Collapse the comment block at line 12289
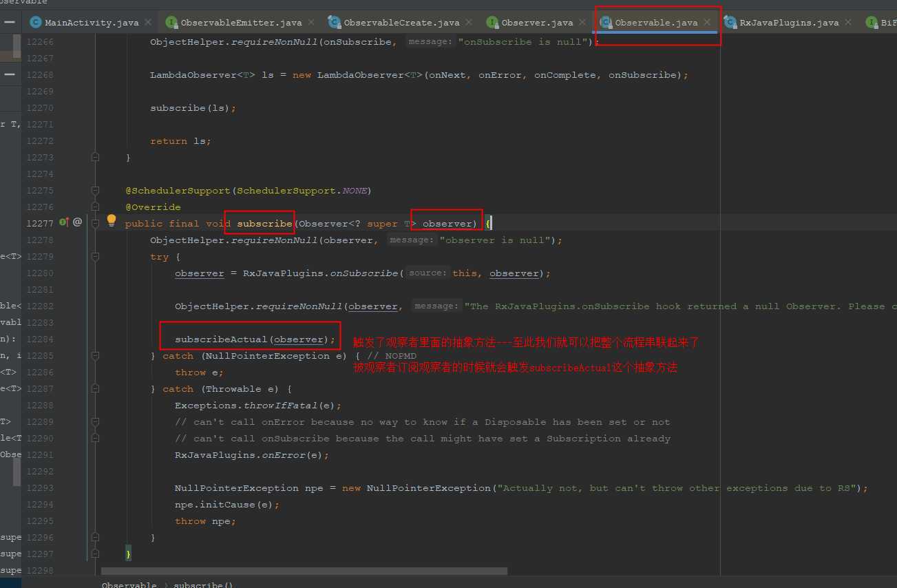 coord(96,422)
